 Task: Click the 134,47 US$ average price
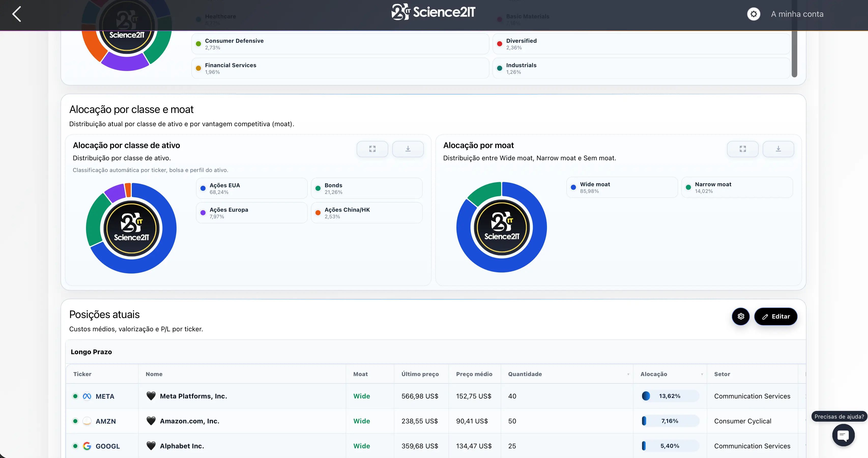pyautogui.click(x=474, y=446)
